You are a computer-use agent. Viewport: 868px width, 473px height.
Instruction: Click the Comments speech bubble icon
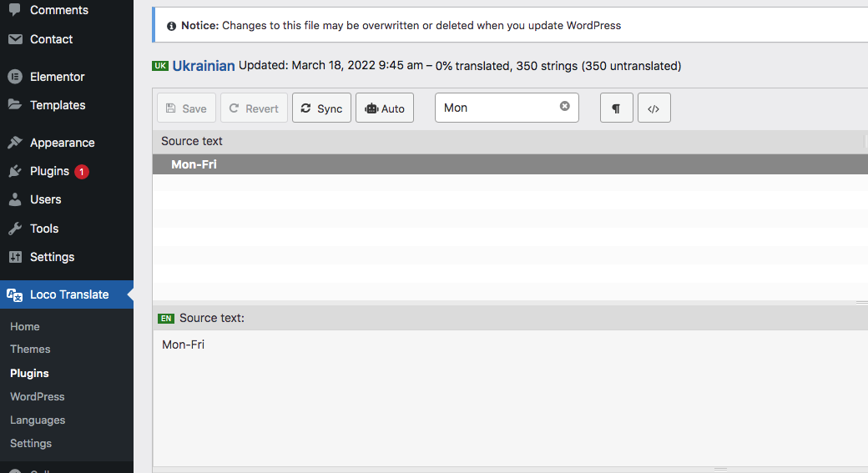(x=15, y=9)
